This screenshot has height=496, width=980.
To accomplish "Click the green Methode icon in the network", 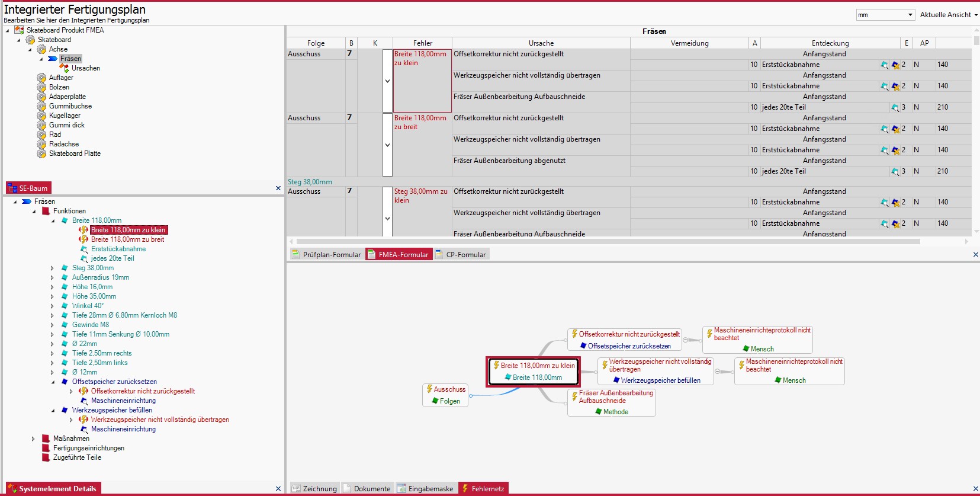I will [x=599, y=412].
